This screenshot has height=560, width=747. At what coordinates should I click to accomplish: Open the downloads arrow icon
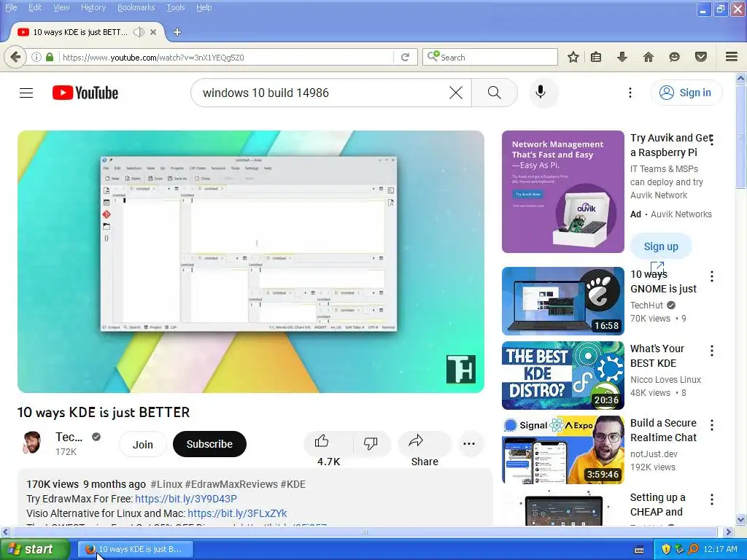coord(622,57)
